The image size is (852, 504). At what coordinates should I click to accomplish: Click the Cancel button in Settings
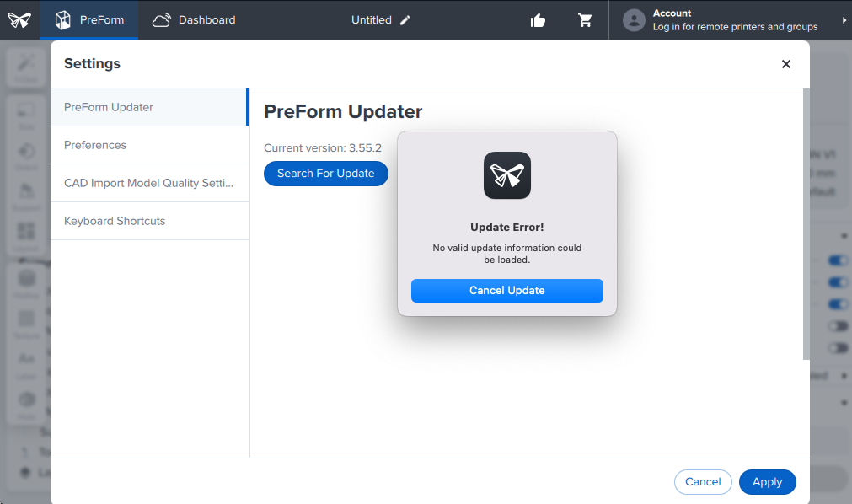pos(703,482)
